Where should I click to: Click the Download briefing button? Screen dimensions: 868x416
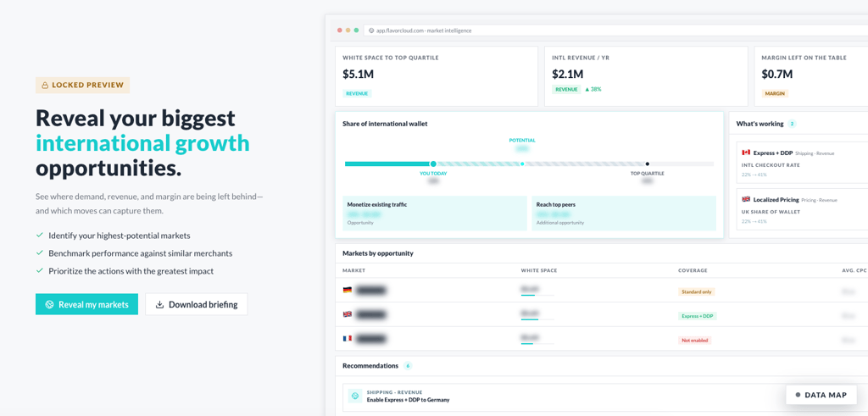pyautogui.click(x=197, y=304)
